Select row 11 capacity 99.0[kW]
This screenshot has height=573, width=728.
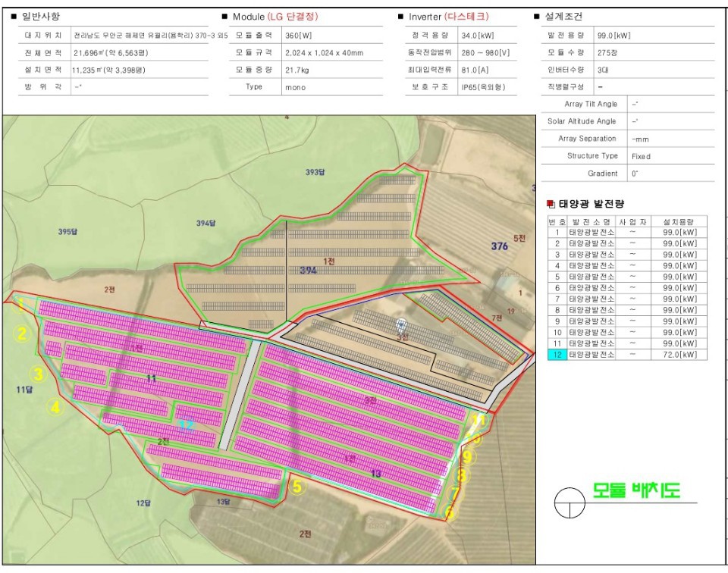click(679, 343)
